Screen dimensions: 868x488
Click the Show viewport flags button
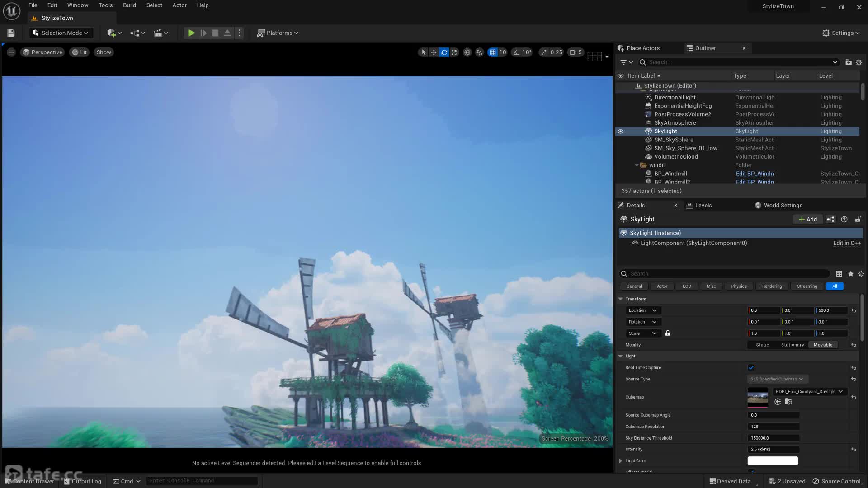coord(104,52)
